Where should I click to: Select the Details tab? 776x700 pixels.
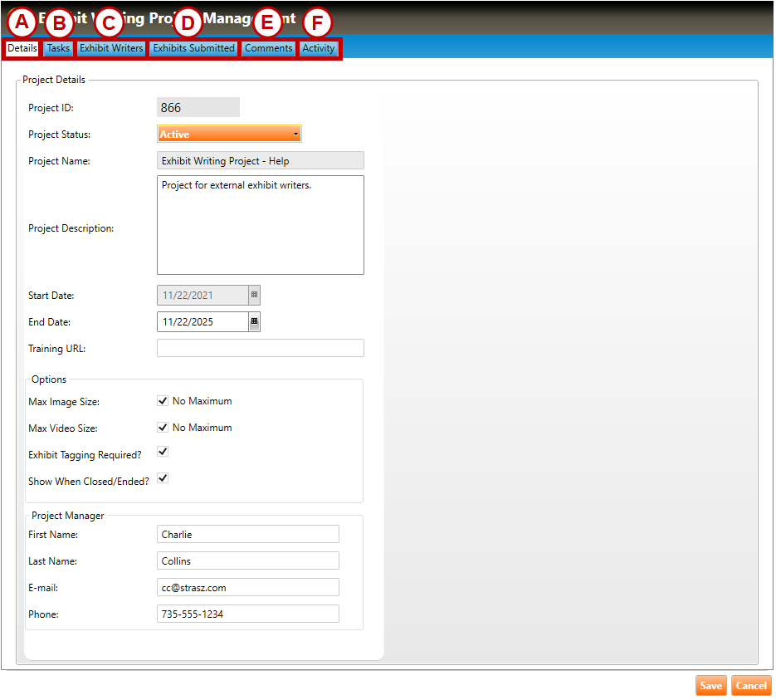point(22,48)
